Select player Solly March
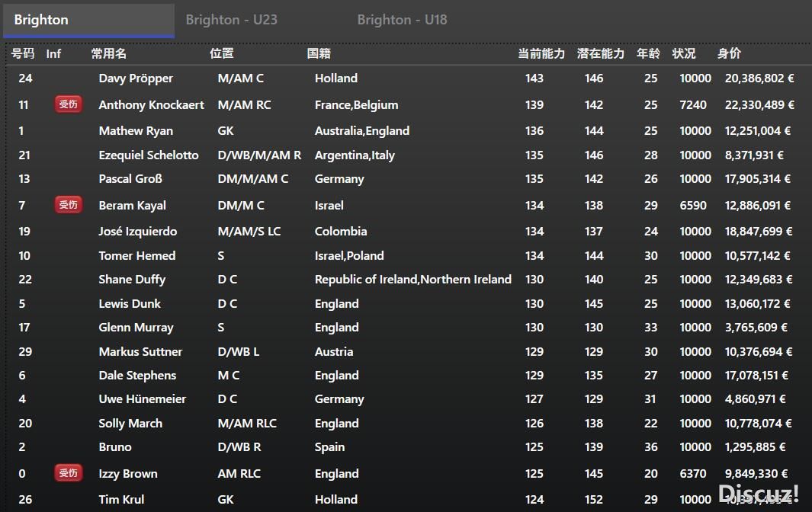Screen dimensions: 812x512 pos(130,423)
